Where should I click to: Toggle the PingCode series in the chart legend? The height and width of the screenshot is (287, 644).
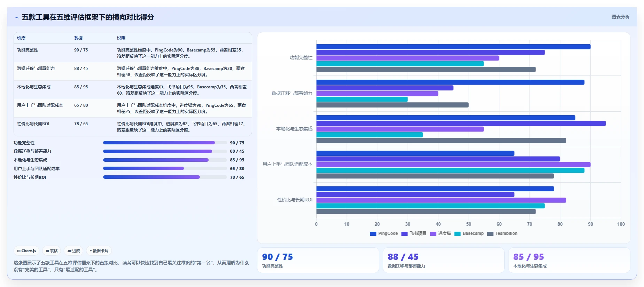click(384, 233)
